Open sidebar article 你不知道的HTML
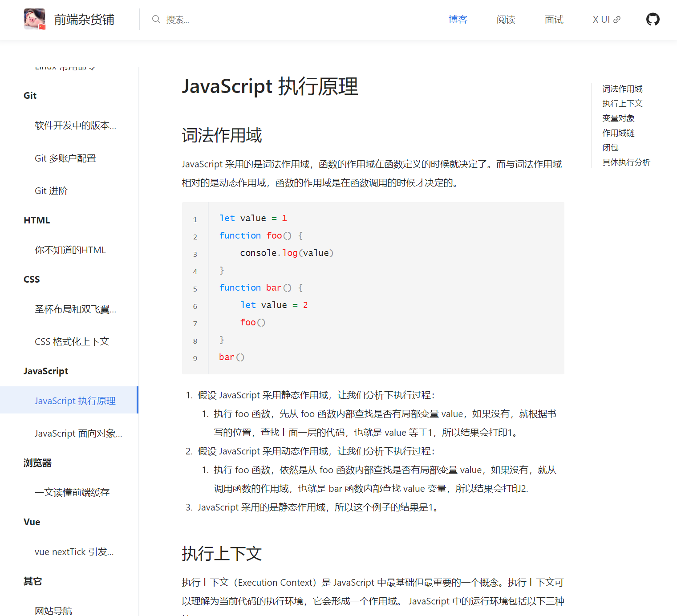This screenshot has width=677, height=616. (x=70, y=250)
